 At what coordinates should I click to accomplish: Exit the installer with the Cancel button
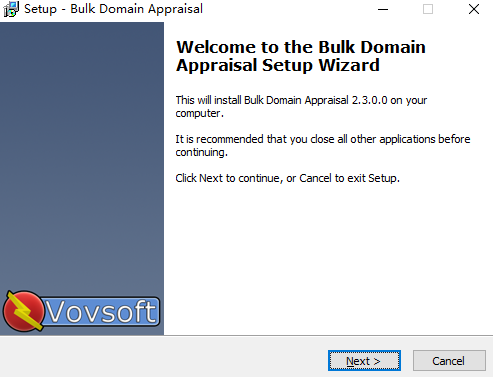coord(449,360)
